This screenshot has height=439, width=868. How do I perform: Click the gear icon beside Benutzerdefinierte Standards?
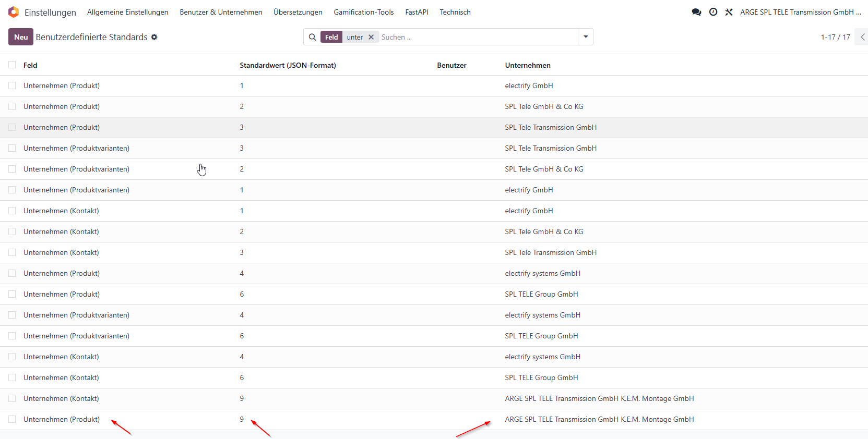click(x=154, y=37)
